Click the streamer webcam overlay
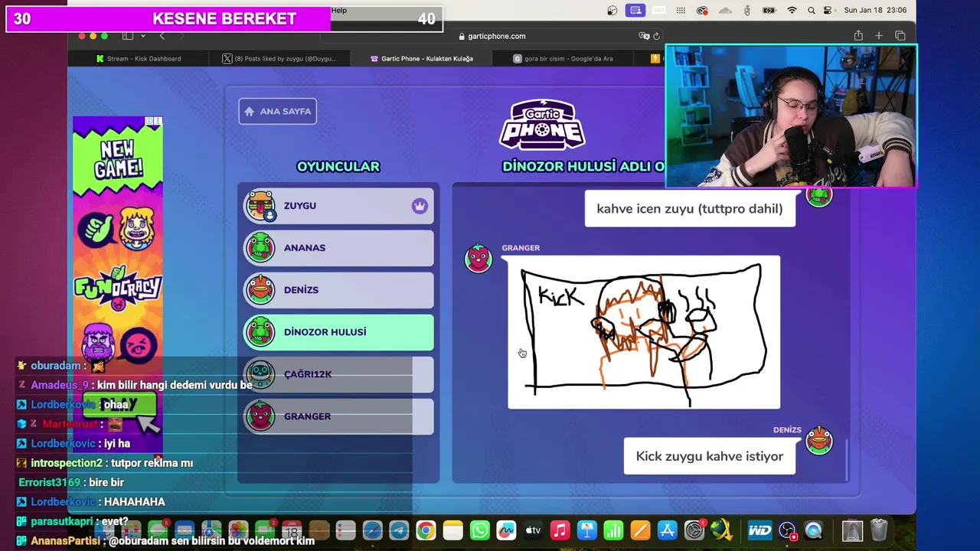This screenshot has width=980, height=551. pos(791,116)
